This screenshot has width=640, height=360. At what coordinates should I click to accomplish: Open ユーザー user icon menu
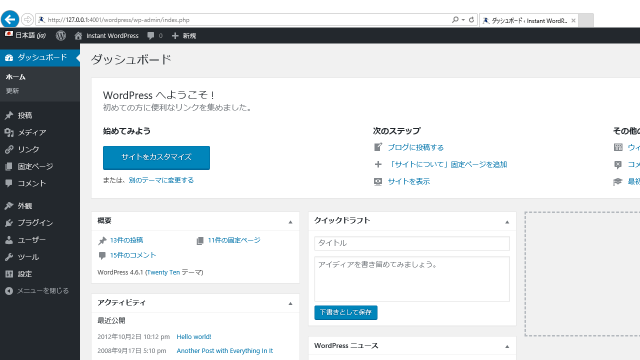point(9,240)
